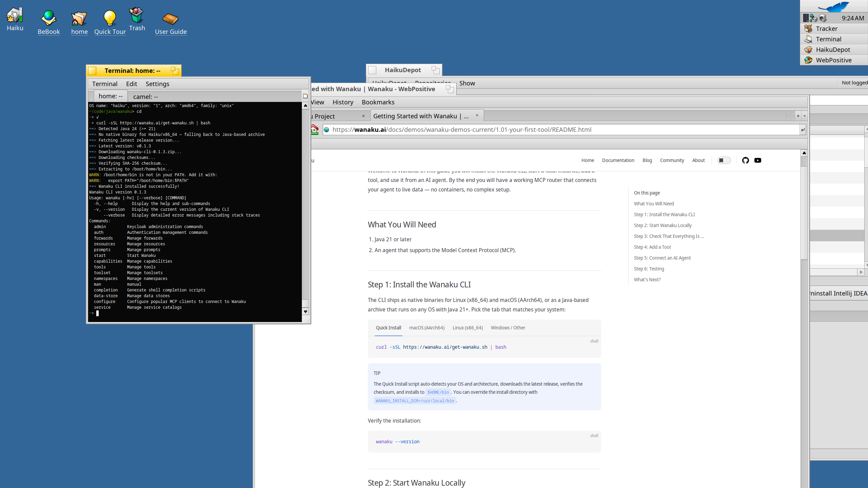
Task: Open the Community nav link
Action: tap(672, 160)
